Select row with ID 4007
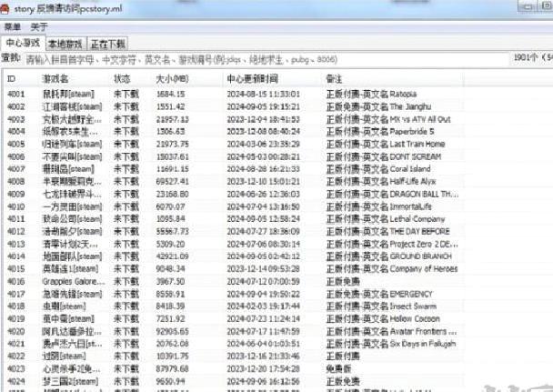 (x=233, y=169)
